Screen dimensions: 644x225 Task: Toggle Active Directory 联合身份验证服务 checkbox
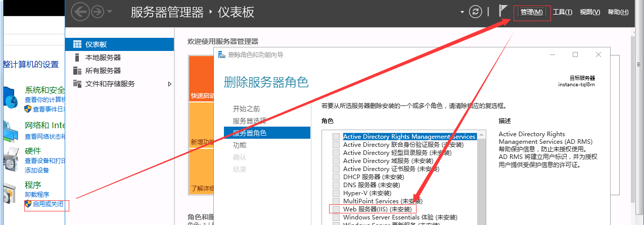pyautogui.click(x=336, y=145)
